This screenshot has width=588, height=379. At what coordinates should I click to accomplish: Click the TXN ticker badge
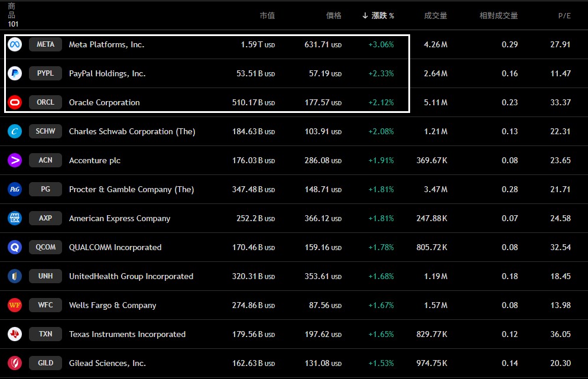46,334
